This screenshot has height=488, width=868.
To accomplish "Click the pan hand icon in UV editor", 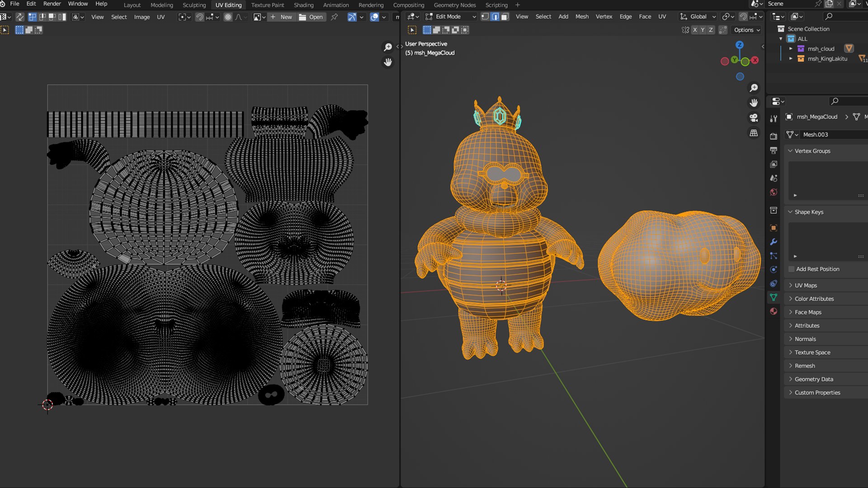I will (388, 62).
